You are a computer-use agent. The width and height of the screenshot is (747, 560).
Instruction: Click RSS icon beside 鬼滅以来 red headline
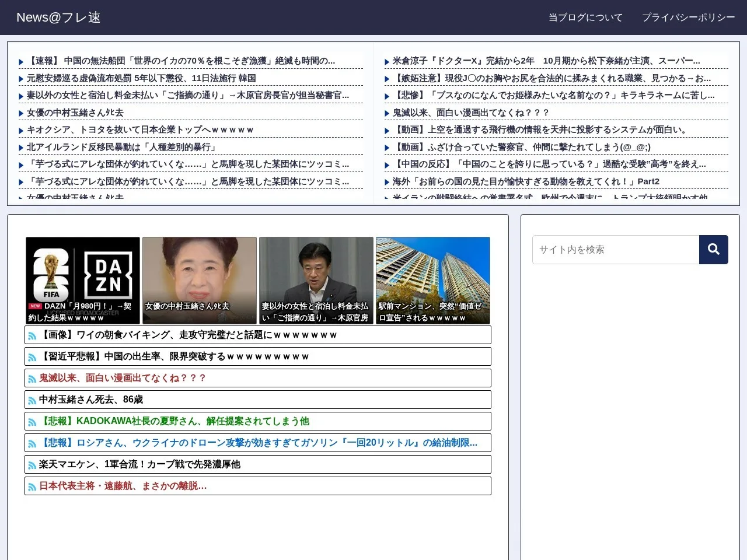pyautogui.click(x=33, y=379)
